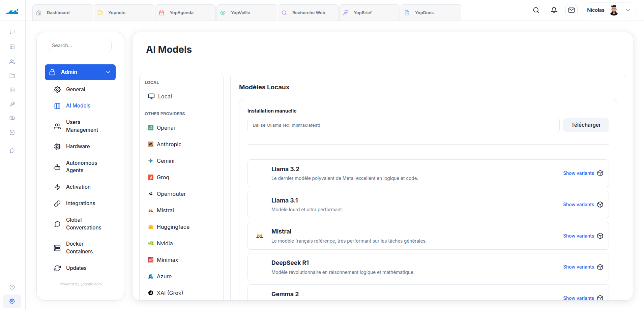
Task: Click the Hardware chip icon
Action: pos(57,147)
